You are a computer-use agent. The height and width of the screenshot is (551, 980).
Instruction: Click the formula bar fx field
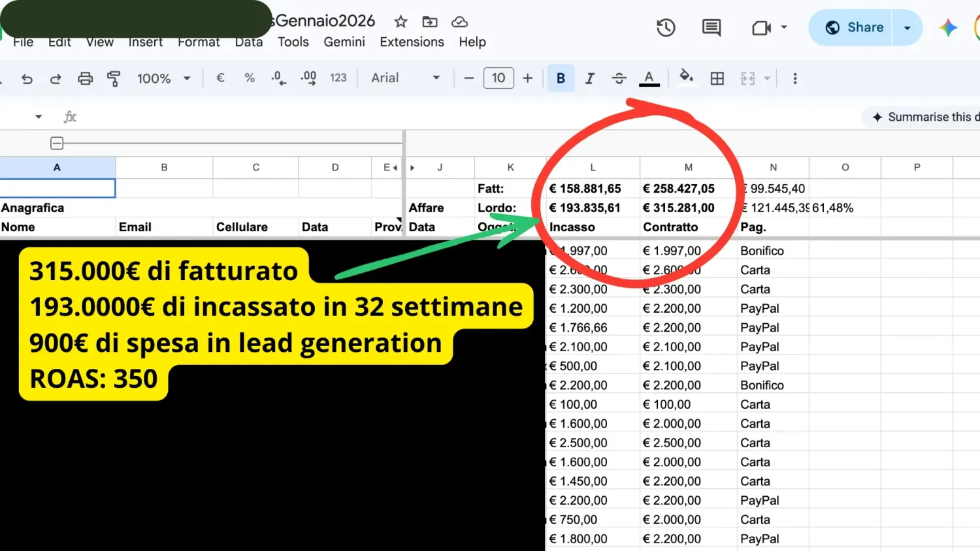pyautogui.click(x=70, y=117)
